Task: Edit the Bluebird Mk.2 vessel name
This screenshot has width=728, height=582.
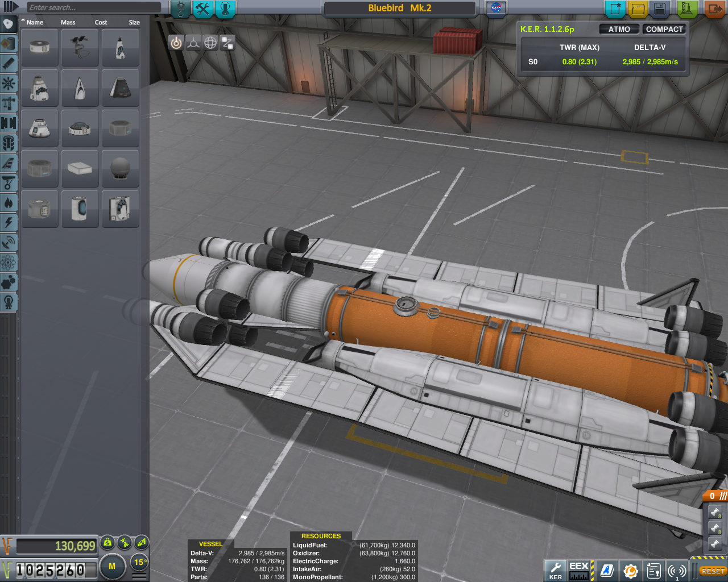Action: (x=400, y=8)
